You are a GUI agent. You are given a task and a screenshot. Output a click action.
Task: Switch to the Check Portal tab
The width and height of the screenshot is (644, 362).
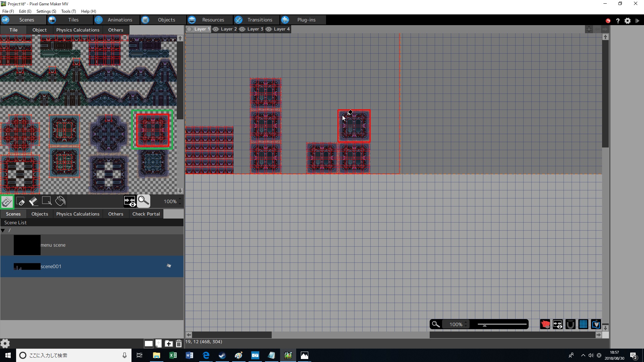coord(146,214)
